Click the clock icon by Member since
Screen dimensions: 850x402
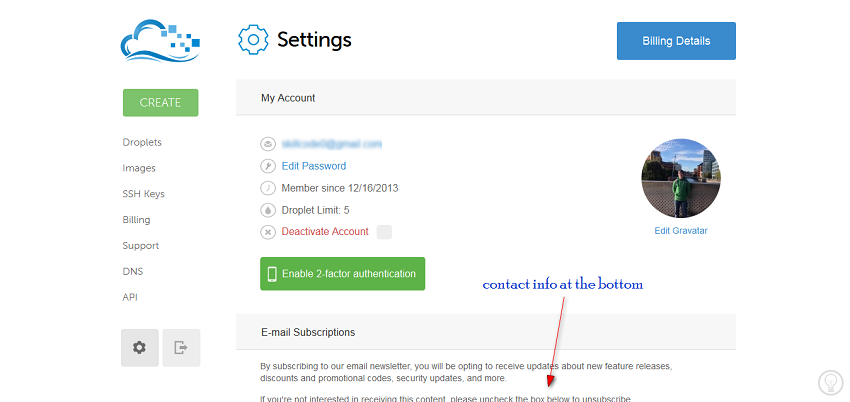point(267,188)
